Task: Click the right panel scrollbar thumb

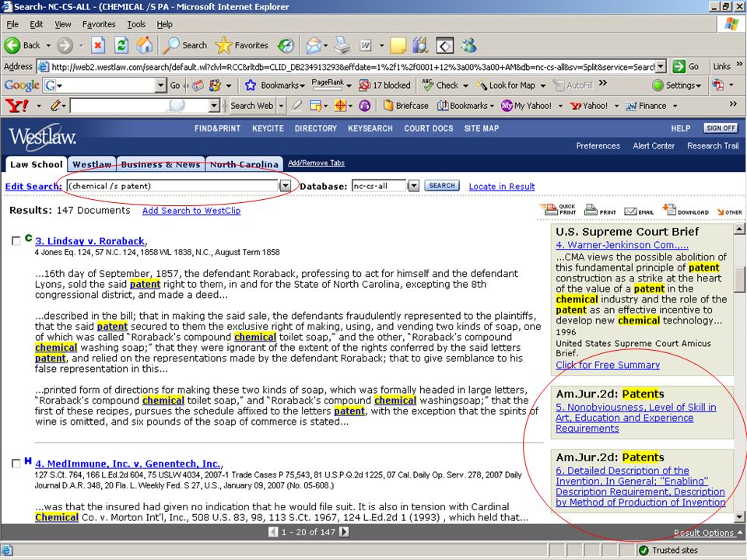Action: [739, 278]
